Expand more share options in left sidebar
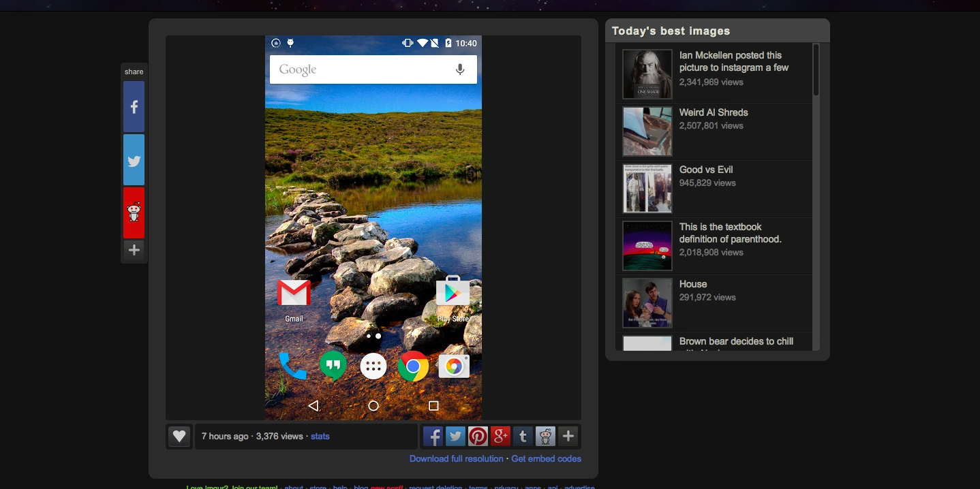 134,250
